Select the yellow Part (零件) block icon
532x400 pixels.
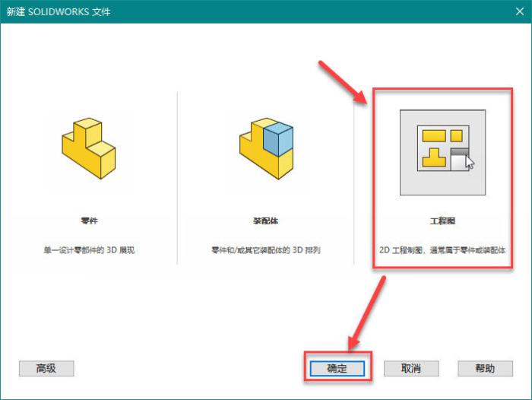88,148
